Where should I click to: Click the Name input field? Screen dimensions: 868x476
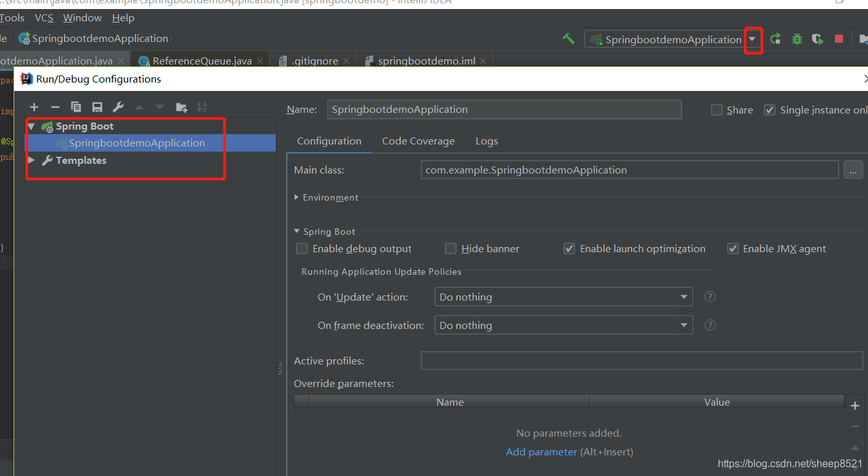505,110
